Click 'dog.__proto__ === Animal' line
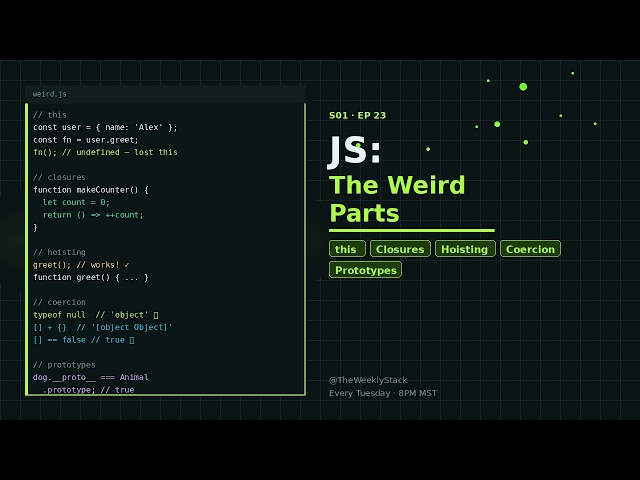 [91, 377]
